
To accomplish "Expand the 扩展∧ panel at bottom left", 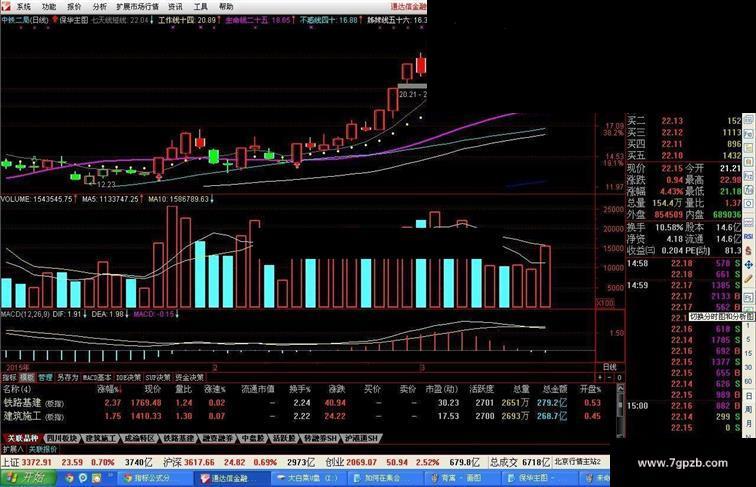I will pyautogui.click(x=13, y=449).
